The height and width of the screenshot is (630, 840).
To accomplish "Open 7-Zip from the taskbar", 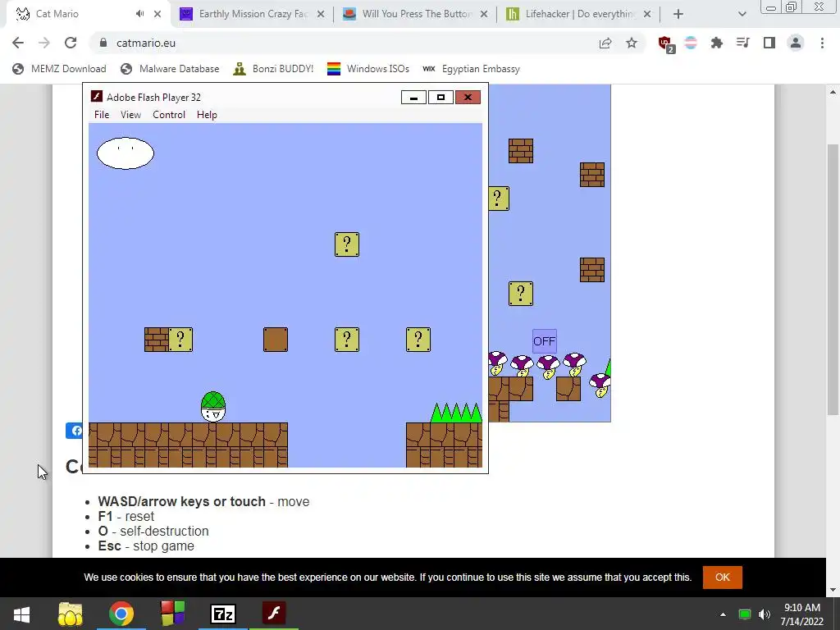I will click(223, 614).
